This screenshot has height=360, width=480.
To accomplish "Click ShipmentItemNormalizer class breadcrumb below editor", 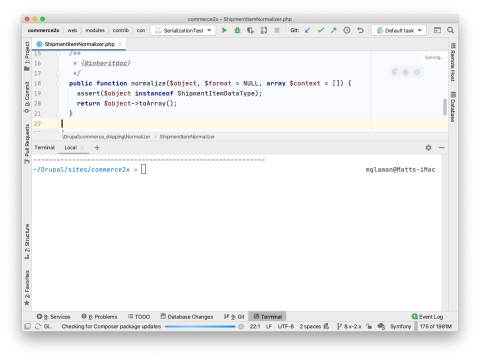I will click(x=187, y=137).
